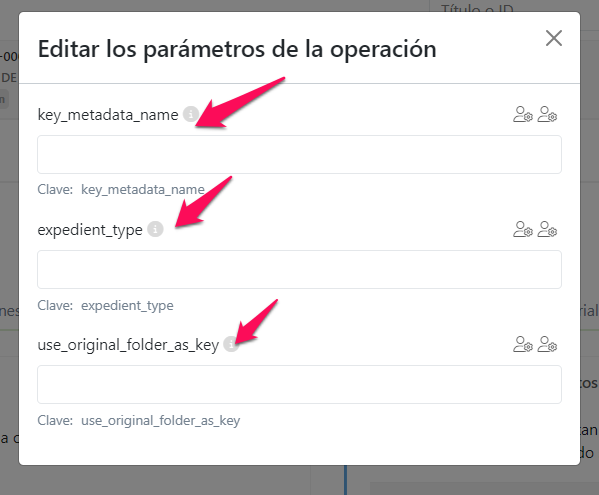Click left user-settings icon in expedient_type row

point(523,229)
